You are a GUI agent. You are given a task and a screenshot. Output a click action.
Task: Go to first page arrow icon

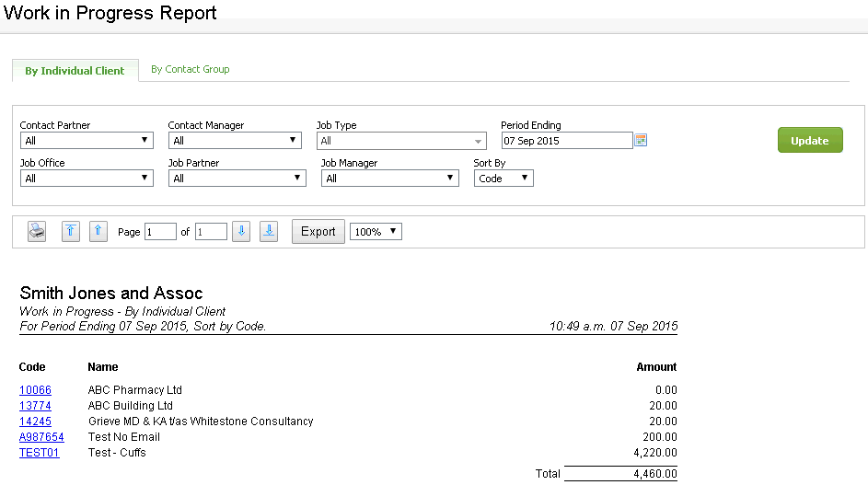(x=71, y=231)
